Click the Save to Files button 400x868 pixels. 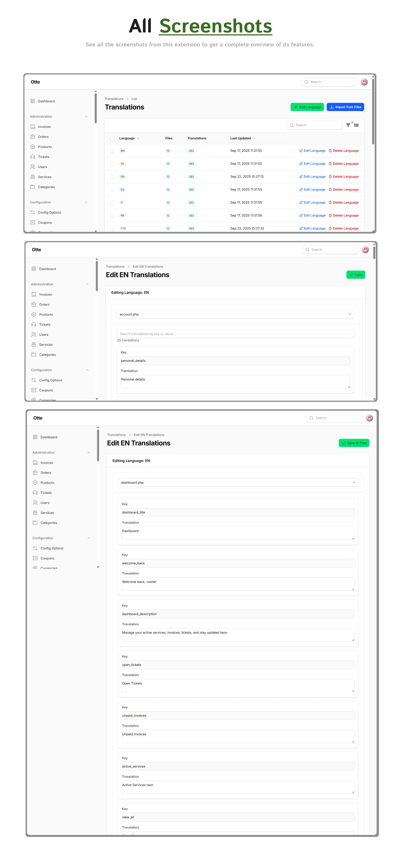click(x=354, y=443)
